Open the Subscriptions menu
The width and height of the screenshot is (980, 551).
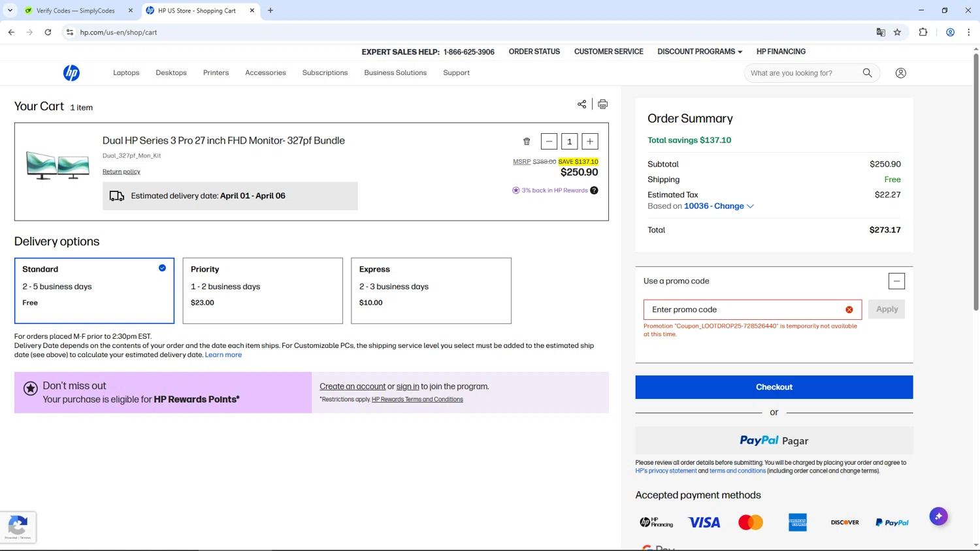click(x=325, y=73)
